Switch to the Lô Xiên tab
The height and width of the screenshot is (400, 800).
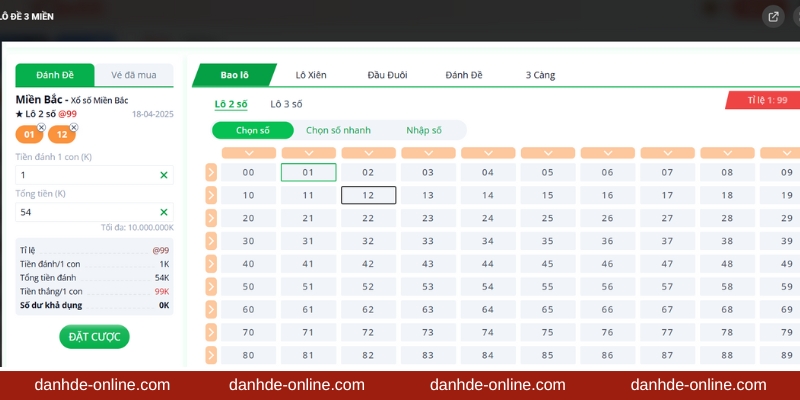click(x=312, y=75)
